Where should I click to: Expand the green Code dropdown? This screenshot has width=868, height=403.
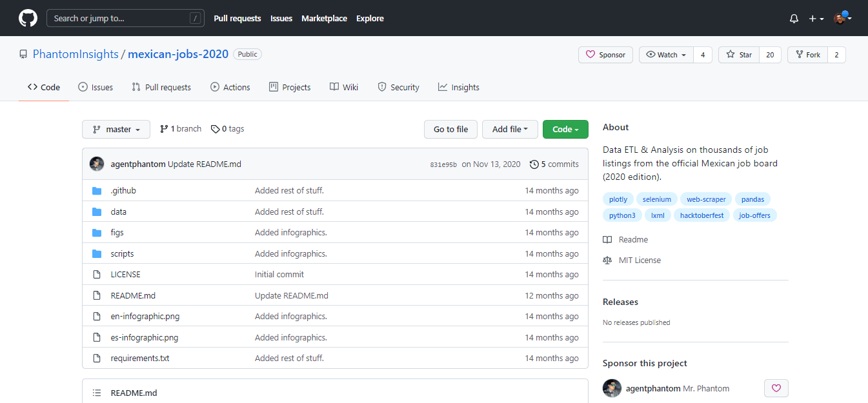pyautogui.click(x=565, y=129)
